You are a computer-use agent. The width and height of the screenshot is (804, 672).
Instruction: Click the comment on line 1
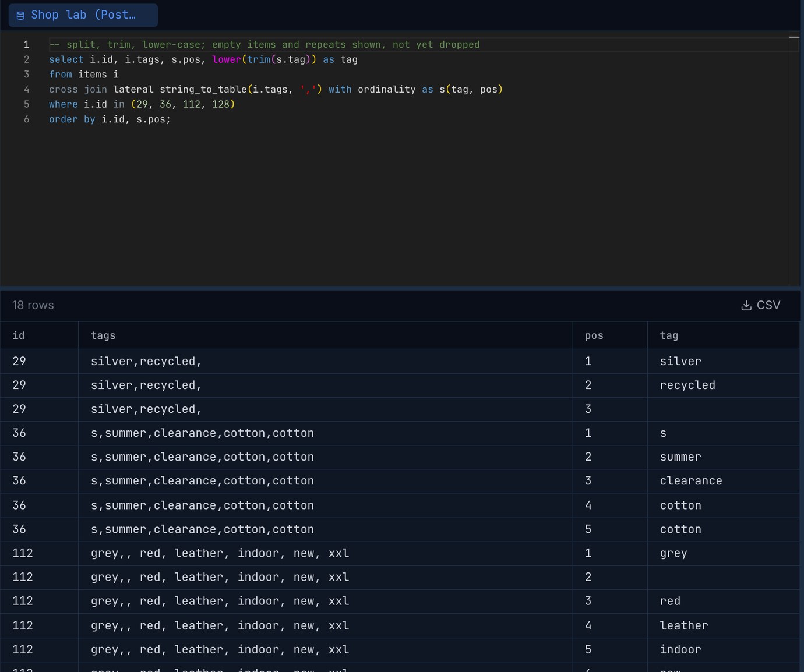[x=265, y=44]
